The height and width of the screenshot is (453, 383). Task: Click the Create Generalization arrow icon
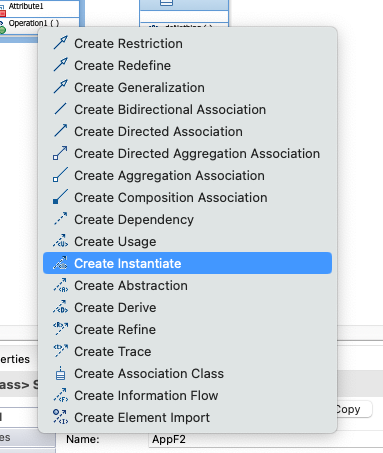point(60,87)
